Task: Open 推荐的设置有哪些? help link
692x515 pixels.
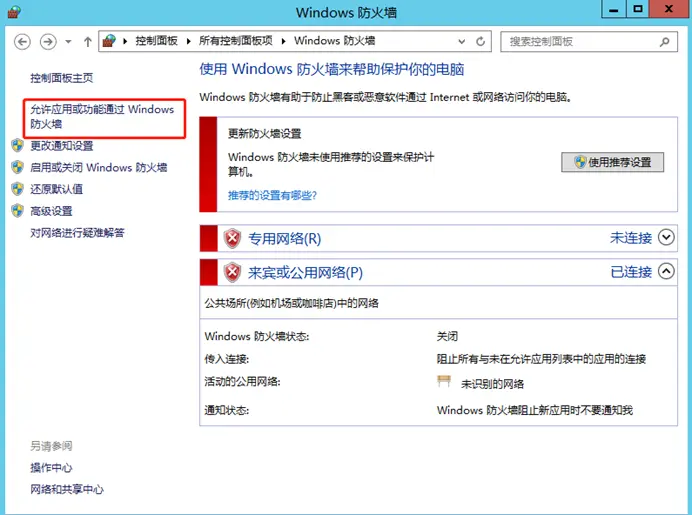Action: 272,195
